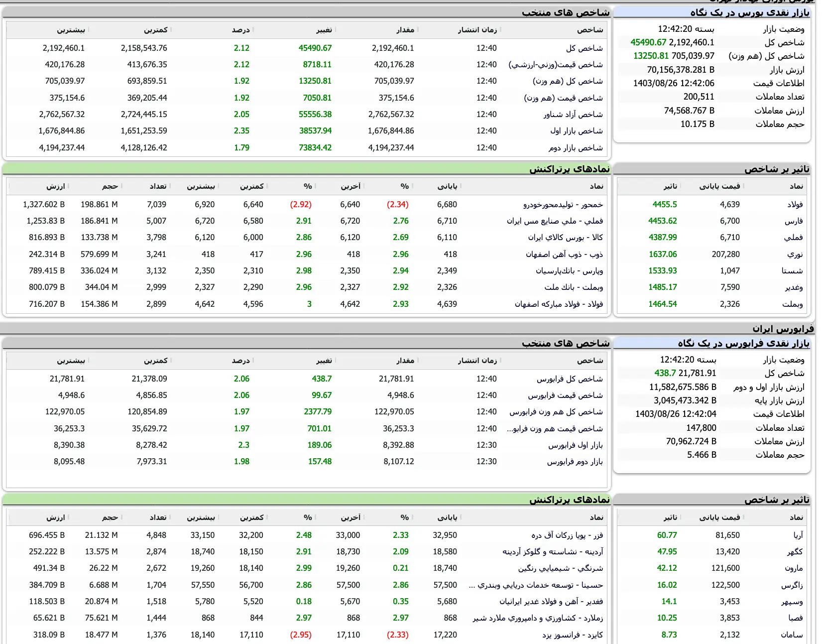The height and width of the screenshot is (644, 825).
Task: Open the مارون symbol link
Action: click(x=794, y=568)
